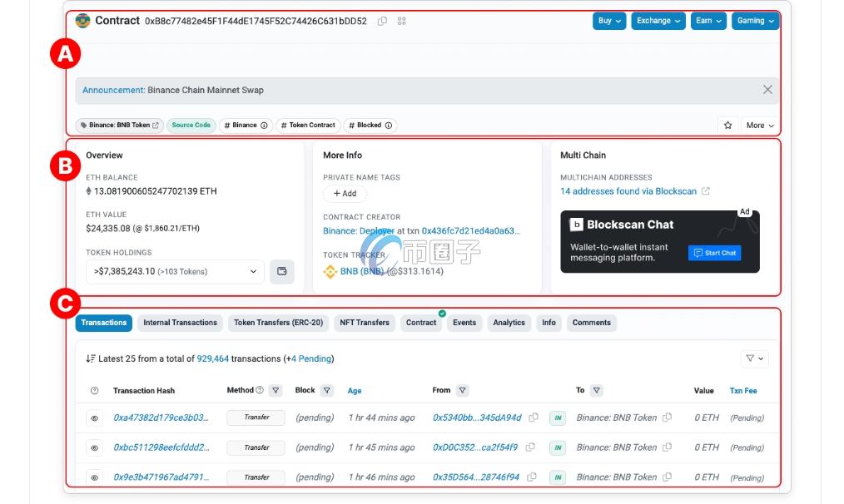This screenshot has width=844, height=504.
Task: Open QR code icon beside contract address
Action: click(x=402, y=21)
